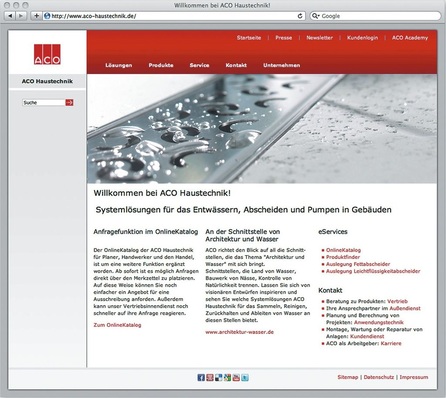Click the red search arrow button
446x398 pixels.
69,102
